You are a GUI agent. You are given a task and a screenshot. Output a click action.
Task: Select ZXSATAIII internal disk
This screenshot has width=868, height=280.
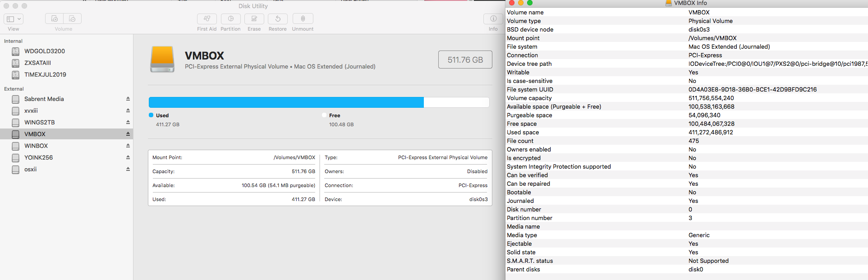pos(37,63)
